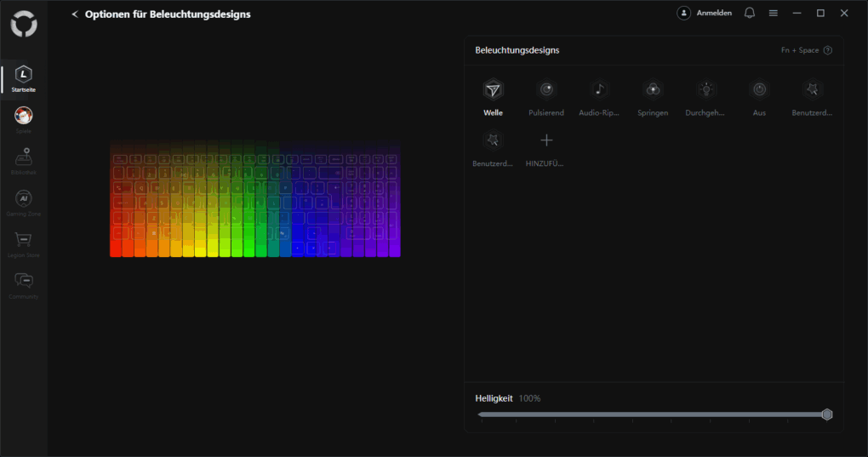
Task: Click the Fn + Space shortcut text
Action: [x=799, y=50]
